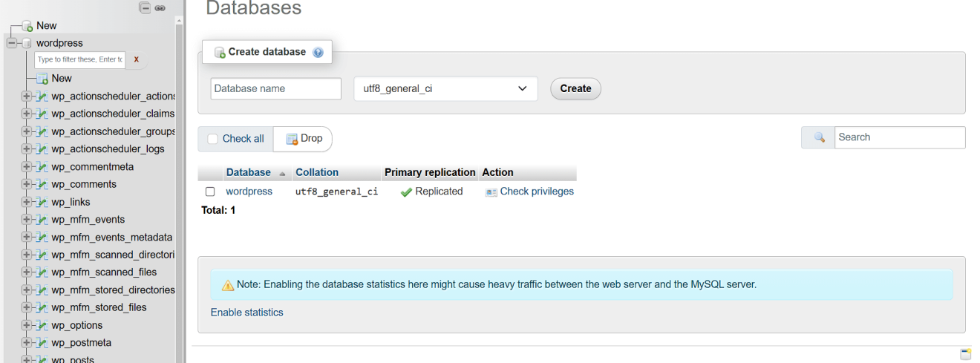Image resolution: width=980 pixels, height=363 pixels.
Task: Click the table icon beside wp_mfm_events
Action: [43, 219]
